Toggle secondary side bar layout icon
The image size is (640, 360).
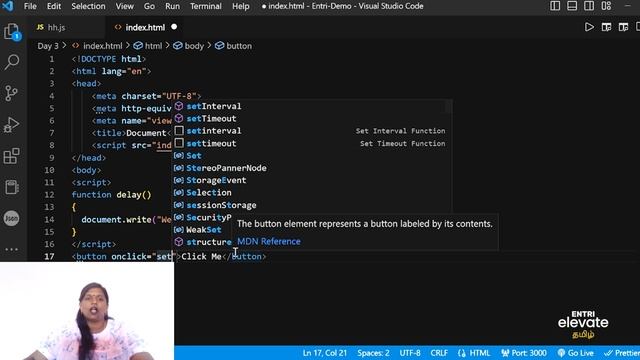[x=589, y=6]
